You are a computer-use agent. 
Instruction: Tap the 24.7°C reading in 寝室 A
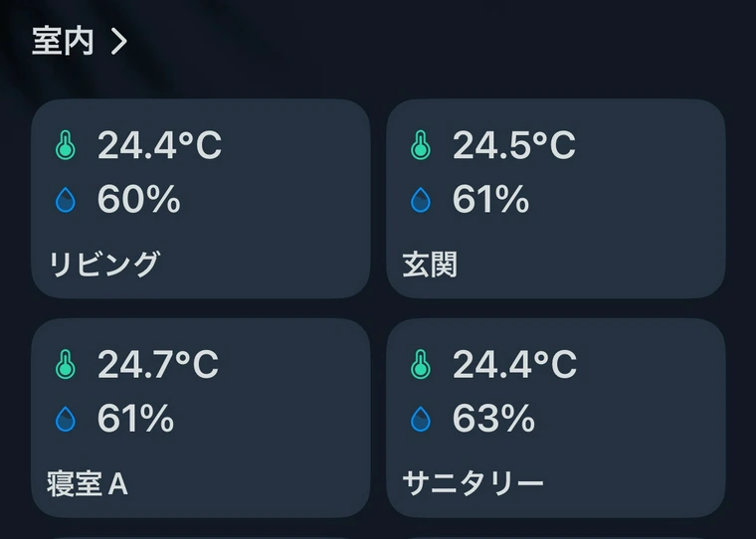click(x=157, y=365)
